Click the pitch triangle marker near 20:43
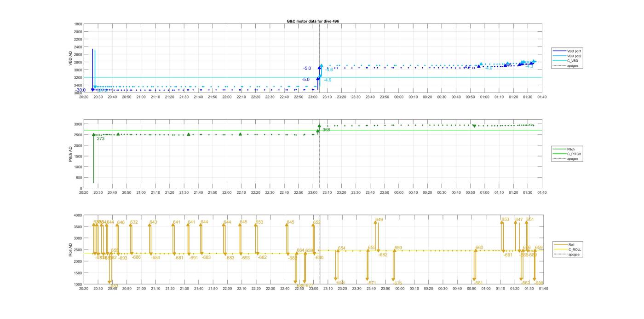The width and height of the screenshot is (644, 319). pos(118,134)
